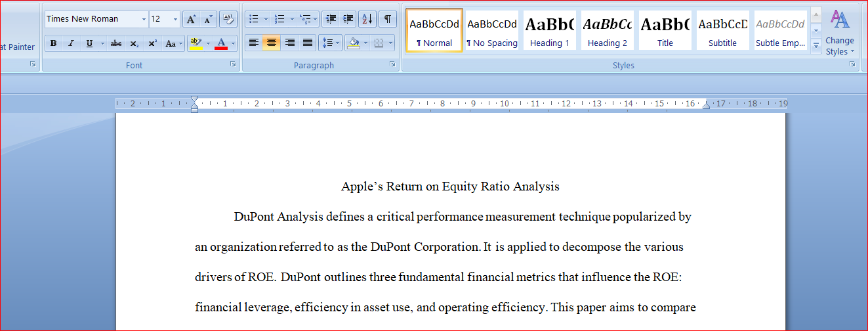
Task: Apply the No Spacing style
Action: pyautogui.click(x=492, y=30)
